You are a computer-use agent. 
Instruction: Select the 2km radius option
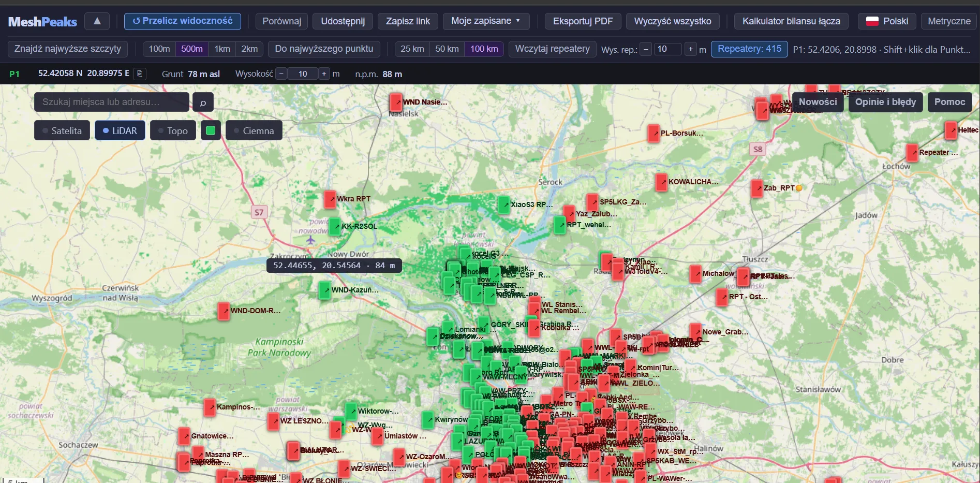249,49
